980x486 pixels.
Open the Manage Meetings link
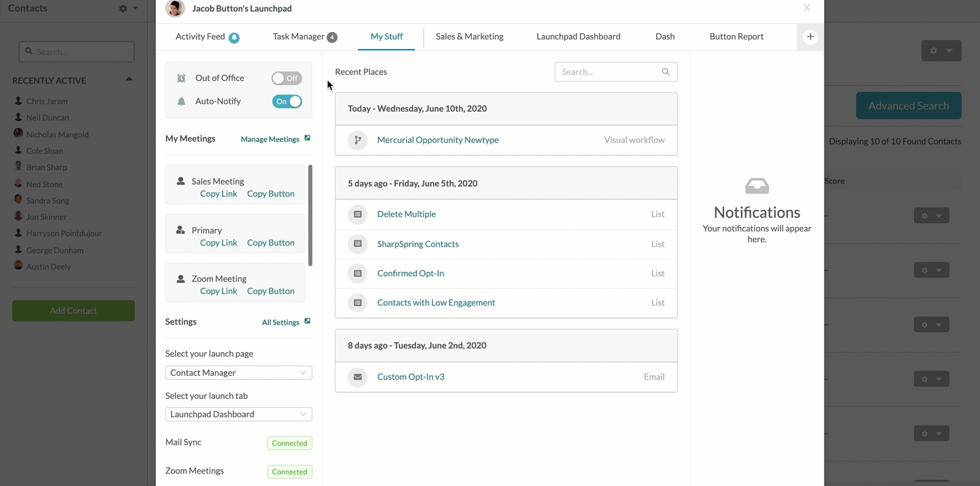[x=270, y=140]
